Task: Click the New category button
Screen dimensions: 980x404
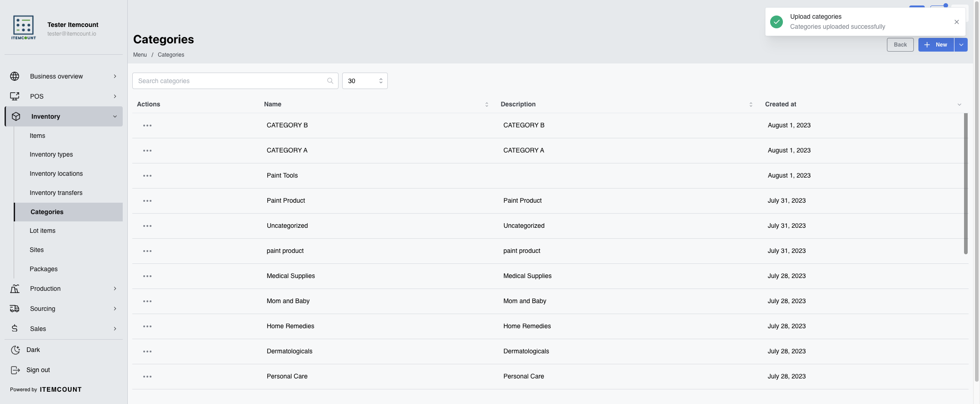Action: pos(936,45)
